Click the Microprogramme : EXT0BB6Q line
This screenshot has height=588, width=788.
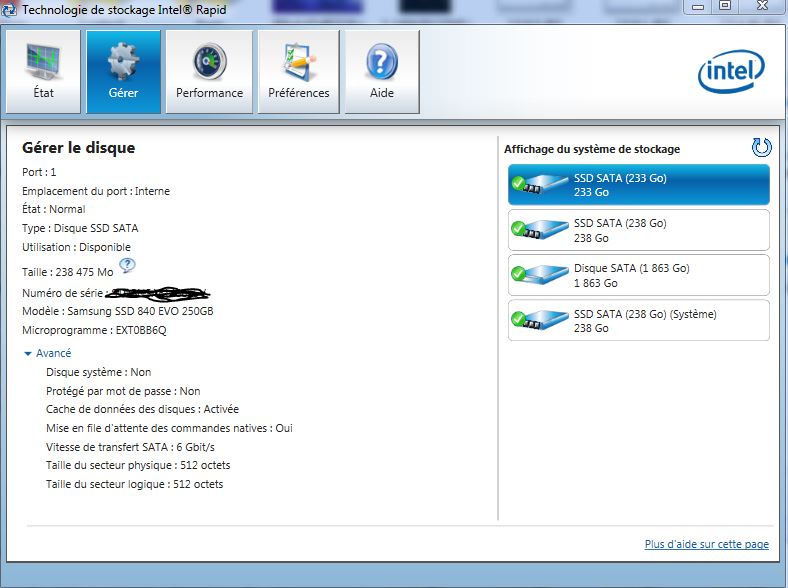pyautogui.click(x=94, y=330)
